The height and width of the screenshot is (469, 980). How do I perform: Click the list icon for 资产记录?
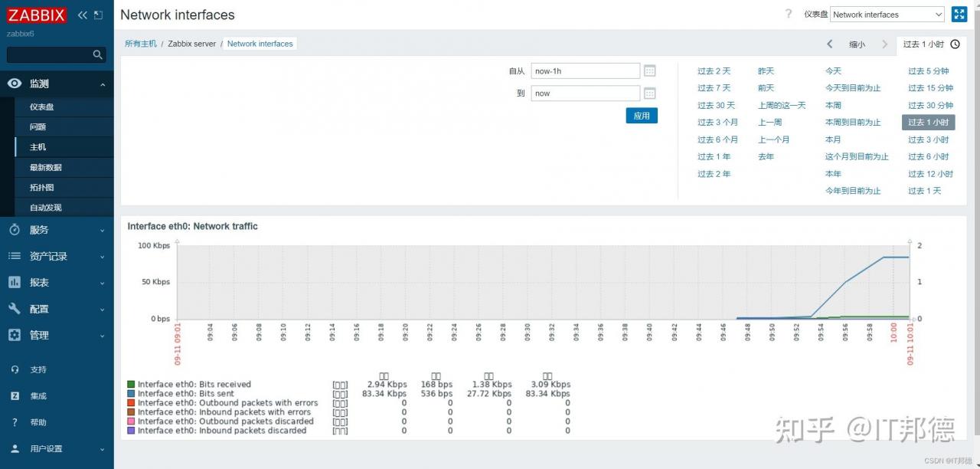pyautogui.click(x=15, y=256)
